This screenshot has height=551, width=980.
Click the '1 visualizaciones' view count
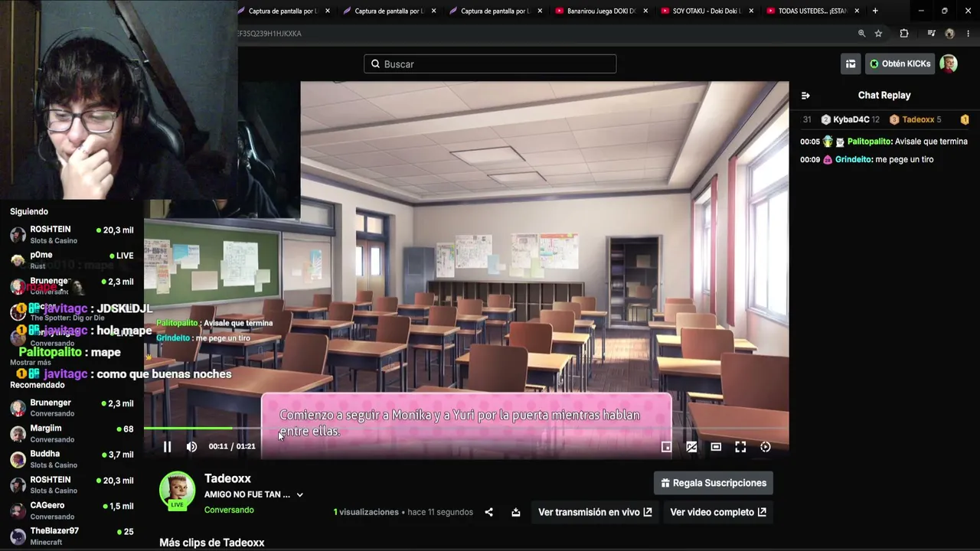click(x=366, y=512)
